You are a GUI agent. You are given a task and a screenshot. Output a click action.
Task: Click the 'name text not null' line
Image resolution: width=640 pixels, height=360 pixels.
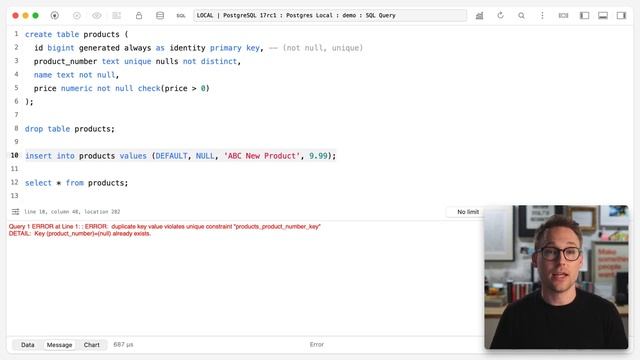click(76, 75)
